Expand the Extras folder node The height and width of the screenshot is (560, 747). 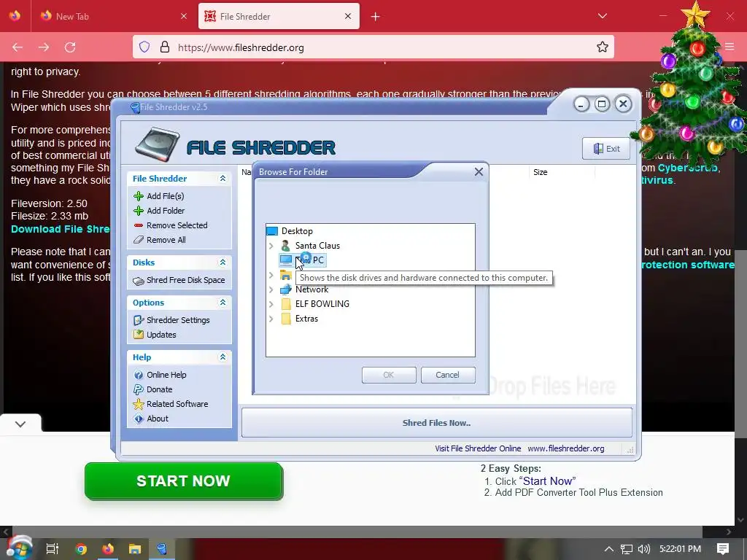271,319
